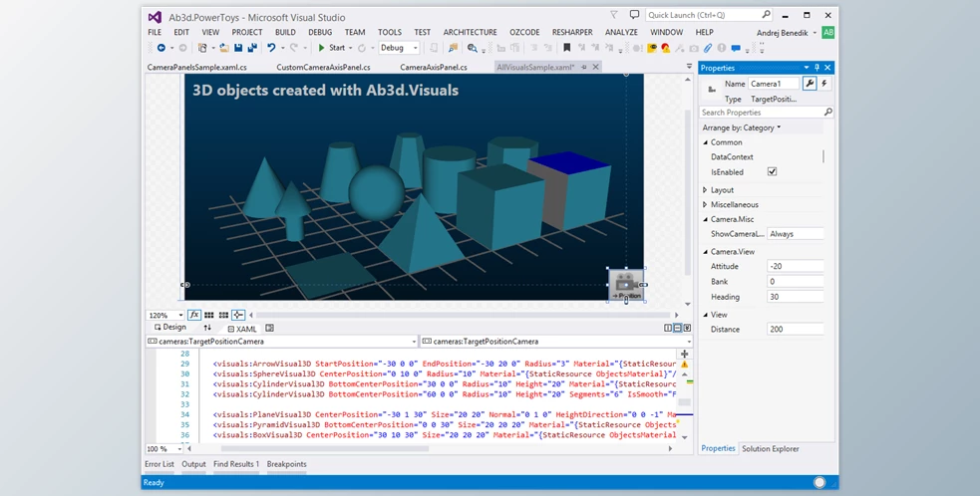The image size is (980, 496).
Task: Click the horizontal split view button
Action: pyautogui.click(x=677, y=328)
